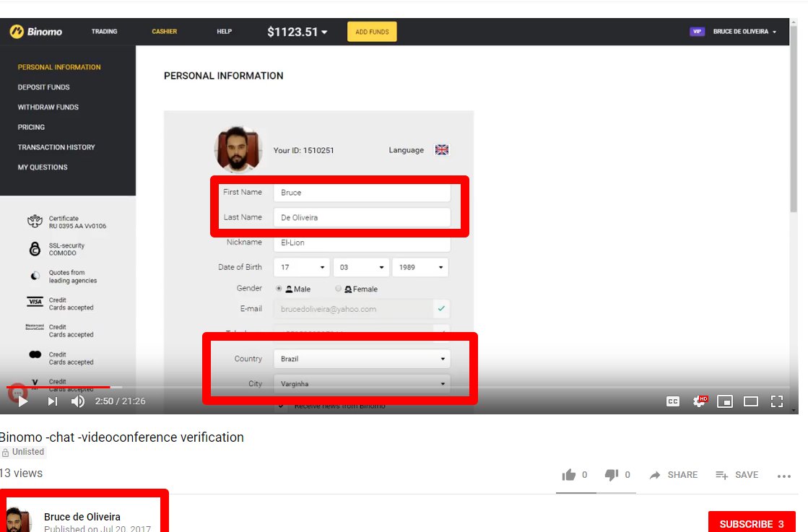The height and width of the screenshot is (532, 808).
Task: Click the Unlisted lock icon
Action: (x=5, y=452)
